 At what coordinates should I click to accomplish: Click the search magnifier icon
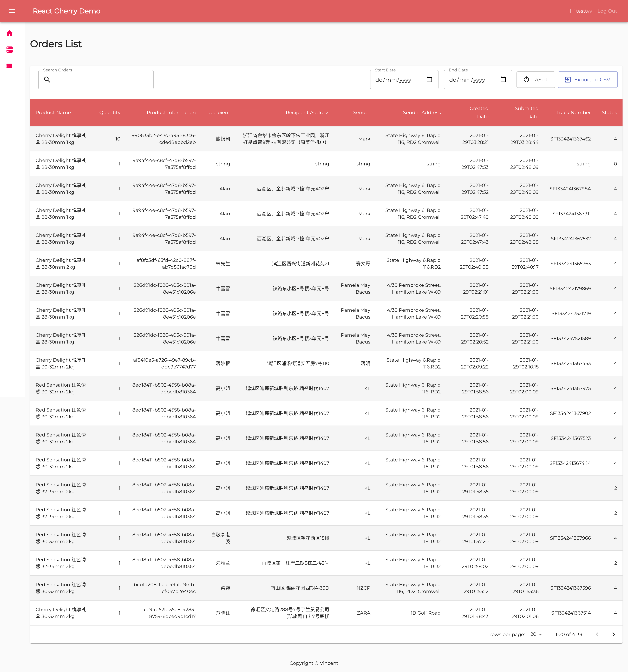47,79
